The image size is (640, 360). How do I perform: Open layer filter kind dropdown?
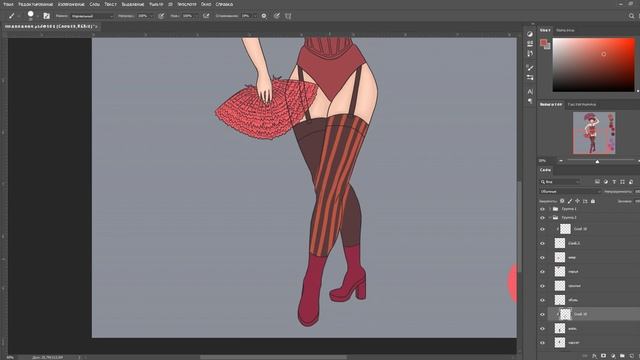click(x=560, y=182)
